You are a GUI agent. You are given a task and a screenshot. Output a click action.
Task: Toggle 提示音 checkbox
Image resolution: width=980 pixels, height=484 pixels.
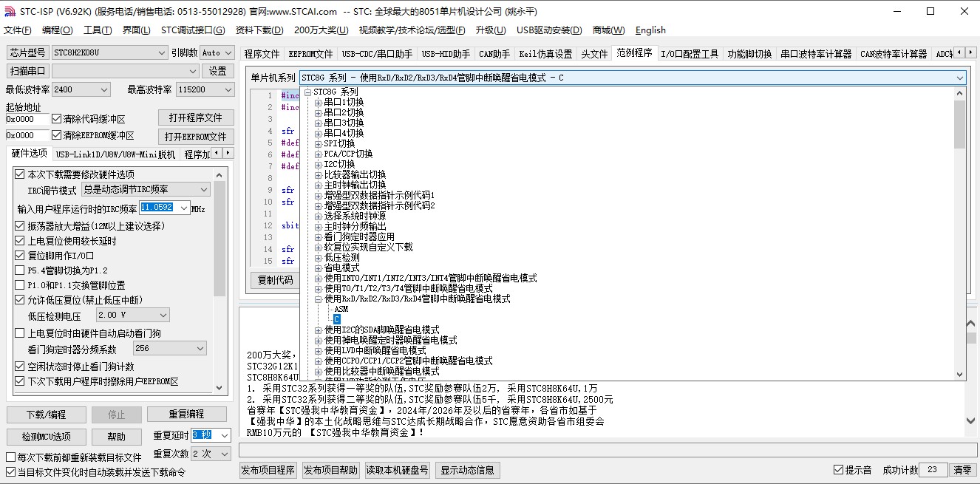838,470
